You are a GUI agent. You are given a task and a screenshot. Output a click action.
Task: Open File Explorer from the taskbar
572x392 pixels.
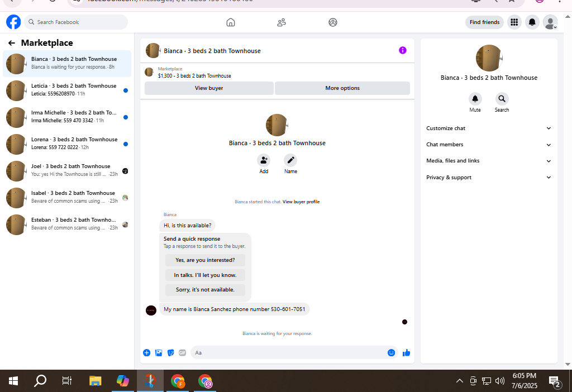click(x=95, y=381)
